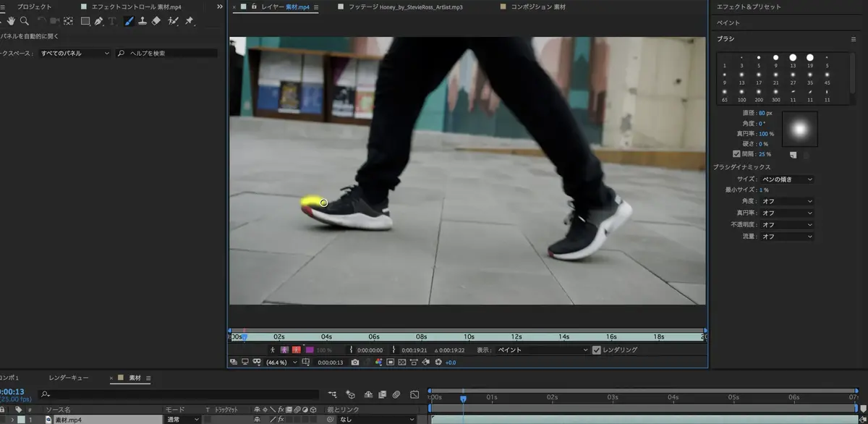Open the サイズ ペンの傾き dropdown
Screen dimensions: 868x424
786,179
